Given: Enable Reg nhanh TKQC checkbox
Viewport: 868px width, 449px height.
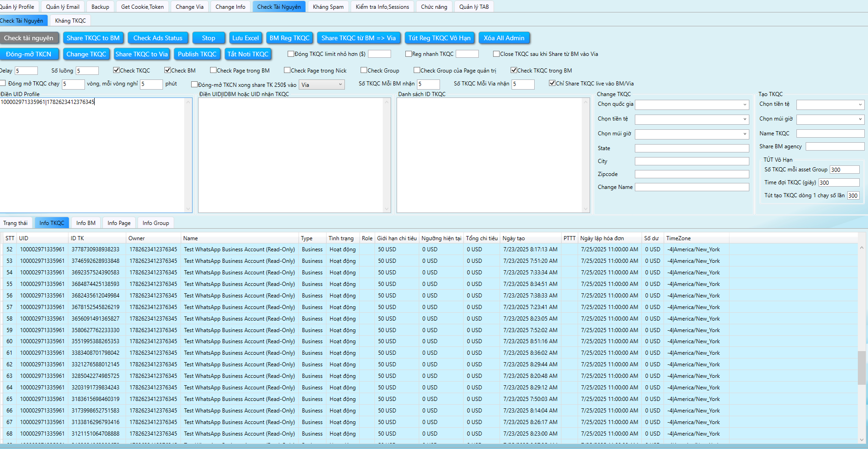Looking at the screenshot, I should (x=409, y=54).
